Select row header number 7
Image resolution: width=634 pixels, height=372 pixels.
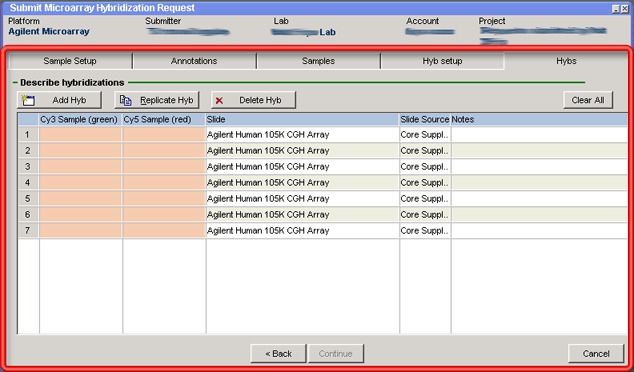point(28,230)
